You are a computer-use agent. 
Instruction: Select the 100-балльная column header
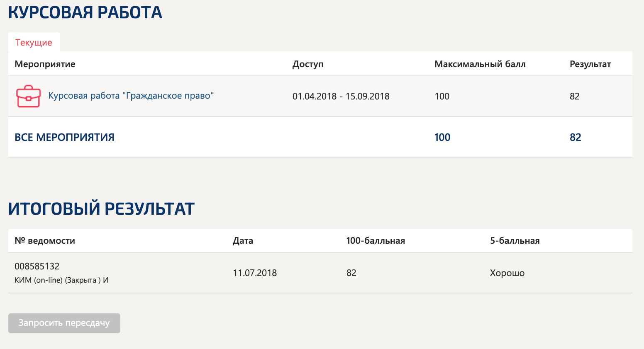[375, 241]
